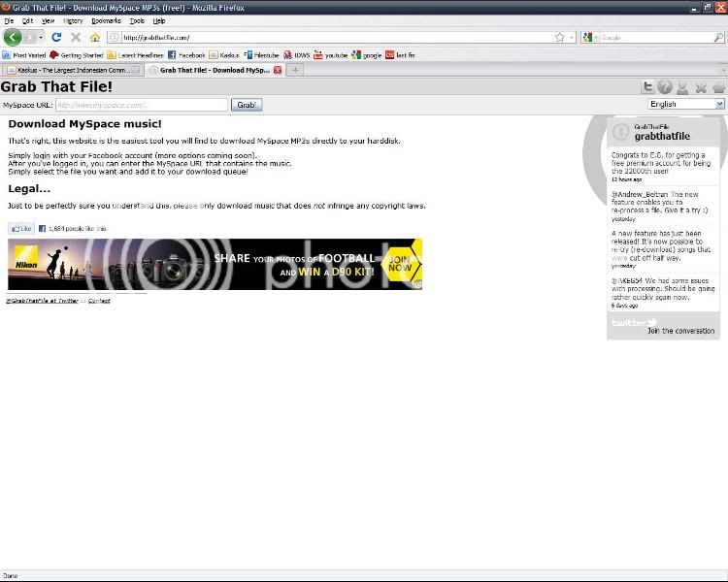Open a new tab with plus button
This screenshot has width=728, height=582.
click(295, 70)
